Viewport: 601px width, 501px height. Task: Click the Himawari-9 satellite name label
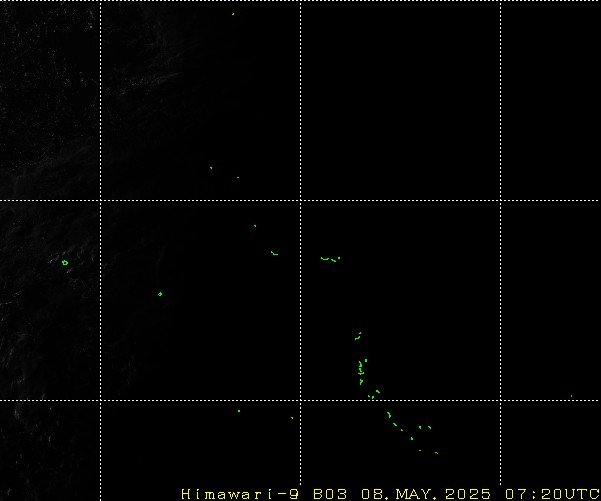pyautogui.click(x=240, y=494)
